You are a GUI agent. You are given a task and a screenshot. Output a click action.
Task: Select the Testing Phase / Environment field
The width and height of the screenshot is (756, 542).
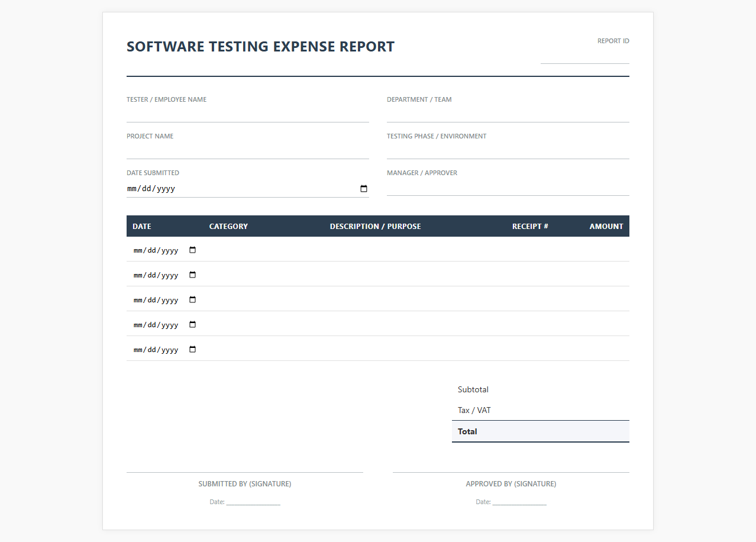pyautogui.click(x=508, y=151)
